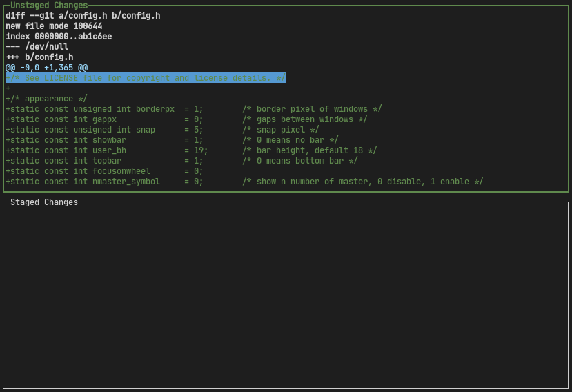The width and height of the screenshot is (572, 392).
Task: Click the --- /dev/null line
Action: tap(37, 46)
